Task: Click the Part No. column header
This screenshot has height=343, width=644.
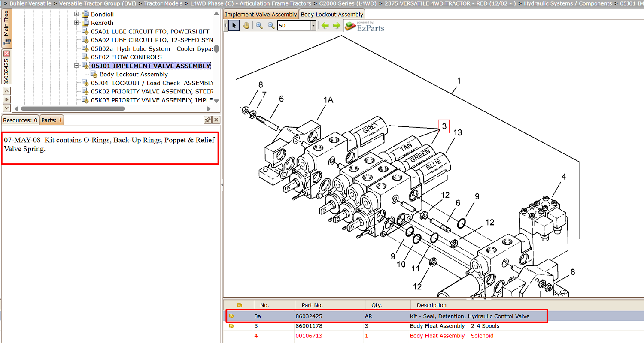Action: click(330, 305)
